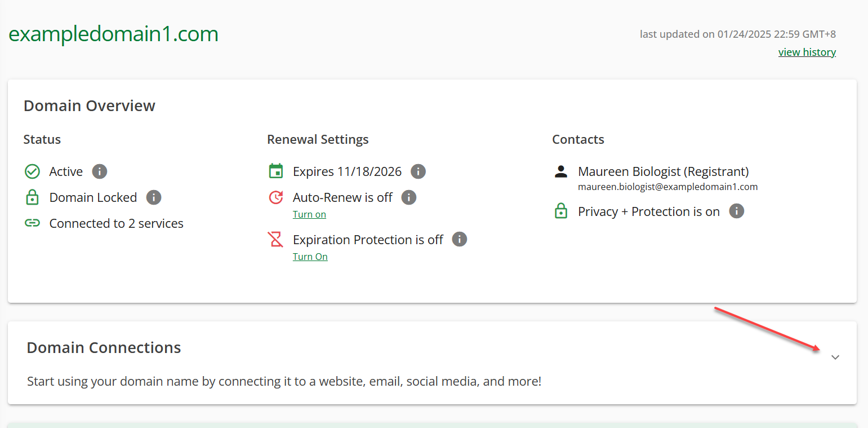Click info icon beside Domain Locked

[154, 197]
